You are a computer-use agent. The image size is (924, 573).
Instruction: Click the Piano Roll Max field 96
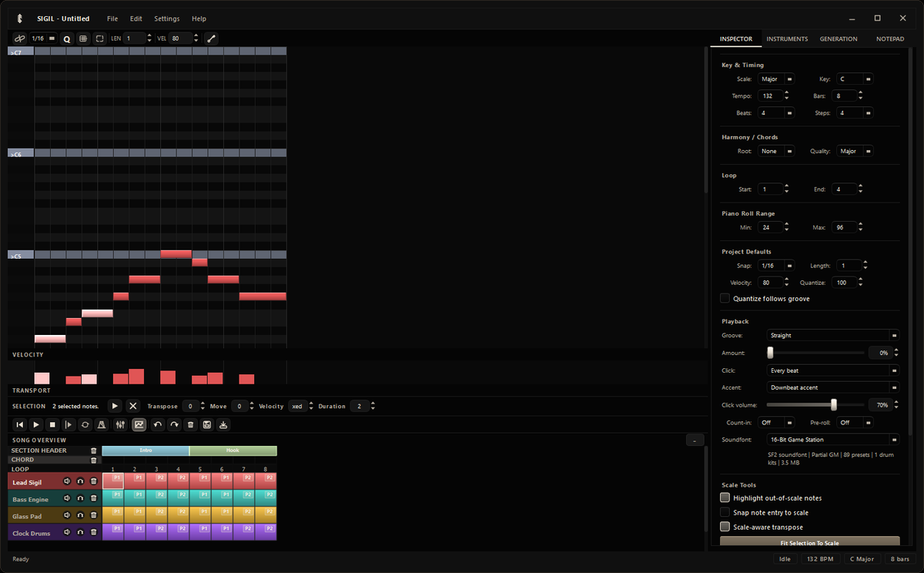click(843, 227)
